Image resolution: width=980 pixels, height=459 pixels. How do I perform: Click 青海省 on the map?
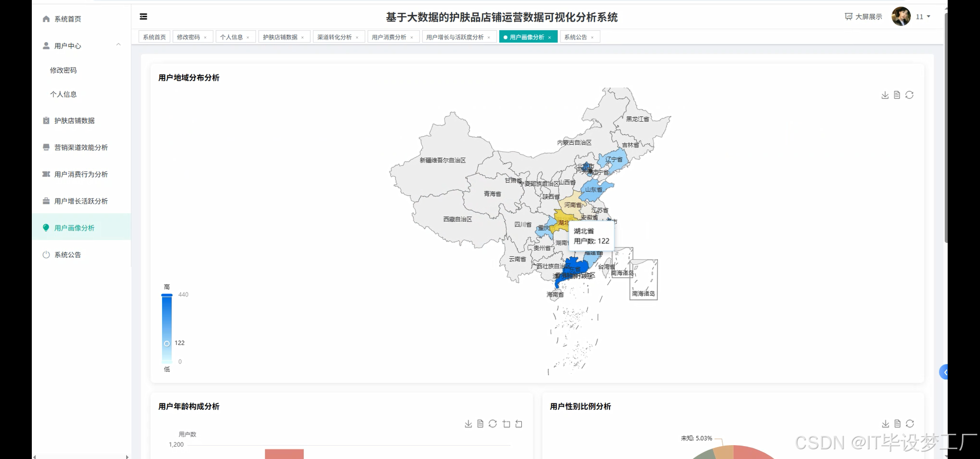pyautogui.click(x=492, y=194)
